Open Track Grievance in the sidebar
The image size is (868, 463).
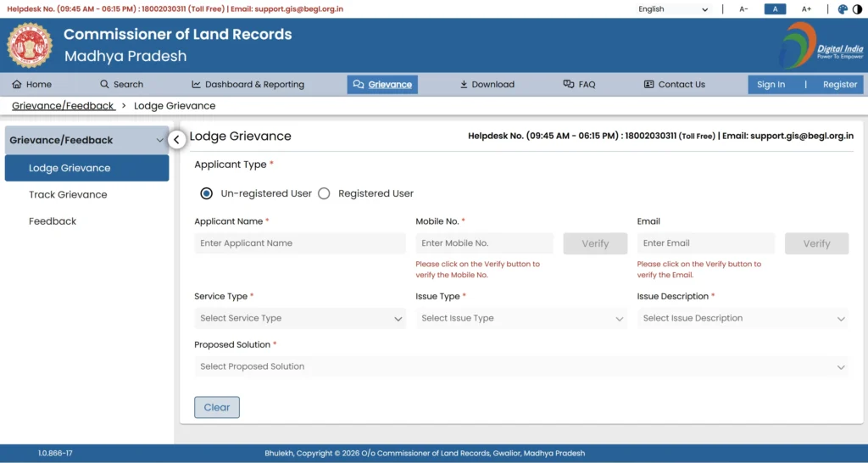tap(68, 195)
